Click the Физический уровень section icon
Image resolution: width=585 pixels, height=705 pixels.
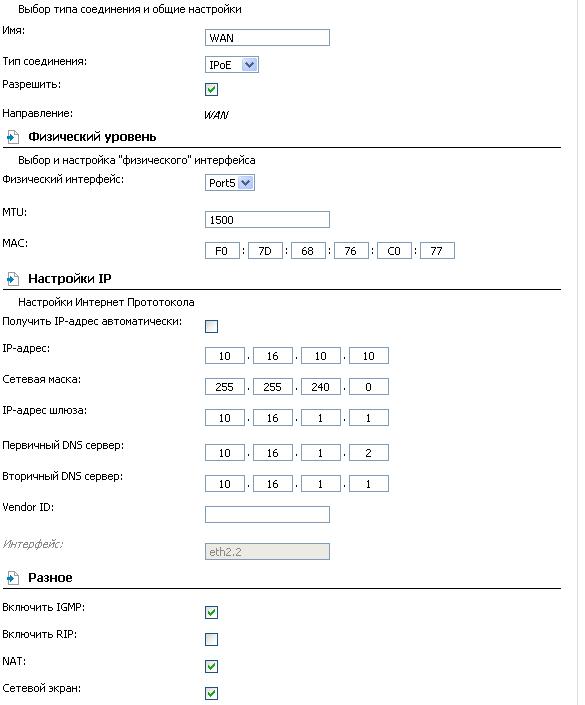(x=13, y=137)
